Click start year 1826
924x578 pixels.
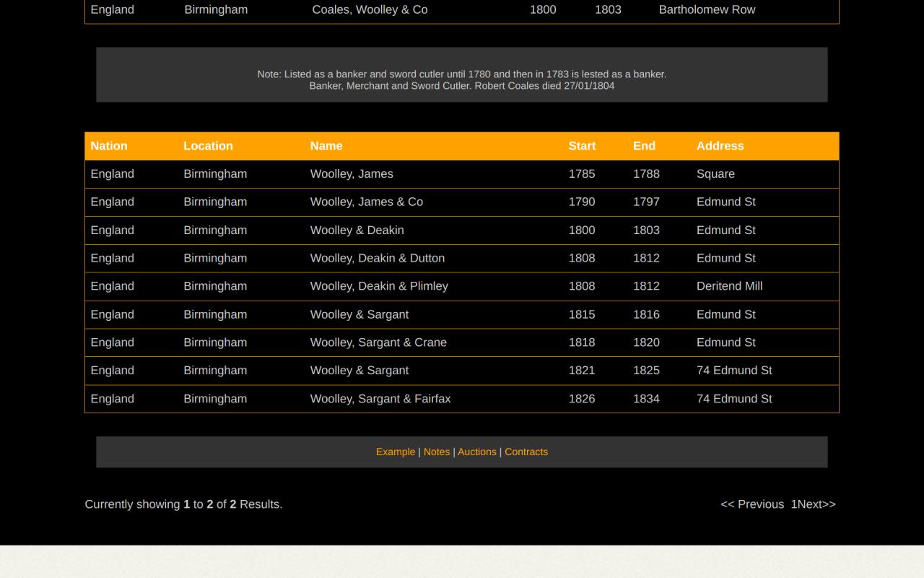(582, 399)
